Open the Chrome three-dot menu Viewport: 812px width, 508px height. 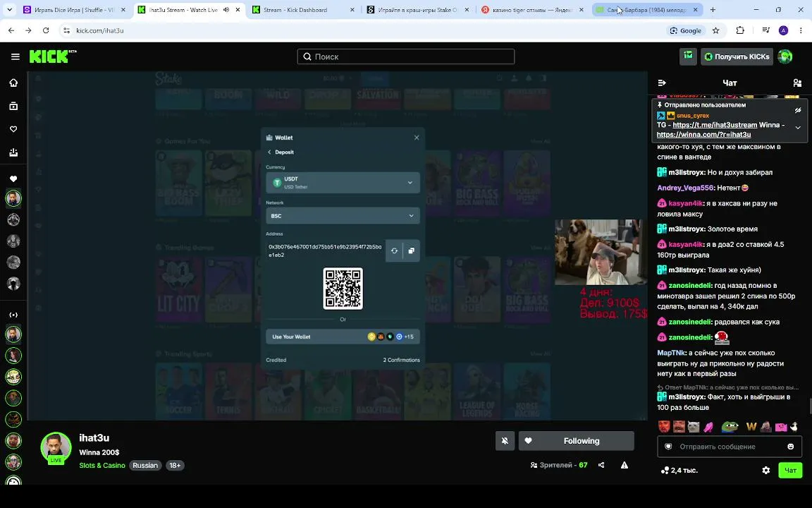coord(801,30)
